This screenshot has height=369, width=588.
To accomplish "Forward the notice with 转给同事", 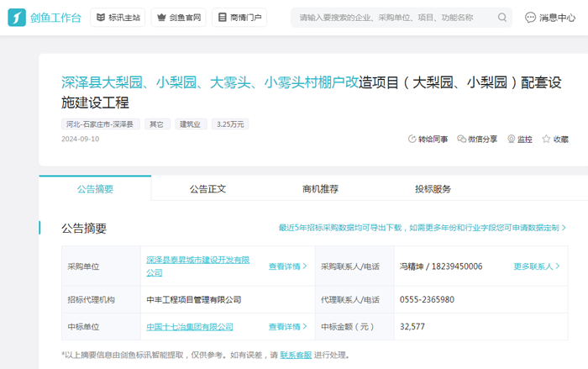I will [x=428, y=140].
